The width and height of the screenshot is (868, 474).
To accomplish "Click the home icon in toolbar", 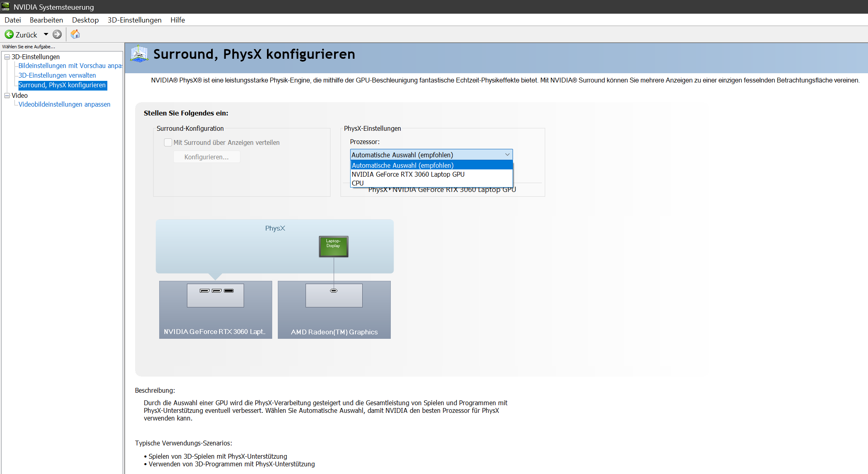I will pyautogui.click(x=75, y=34).
